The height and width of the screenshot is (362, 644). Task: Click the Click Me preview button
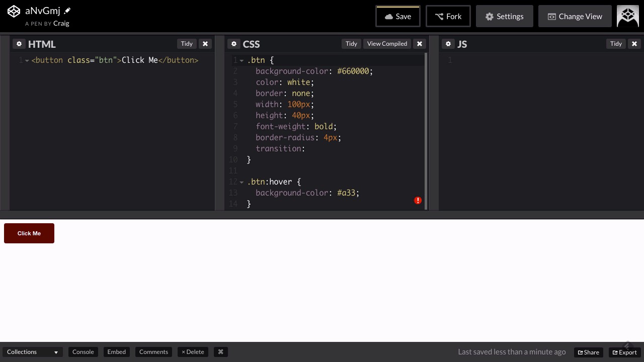pyautogui.click(x=29, y=233)
